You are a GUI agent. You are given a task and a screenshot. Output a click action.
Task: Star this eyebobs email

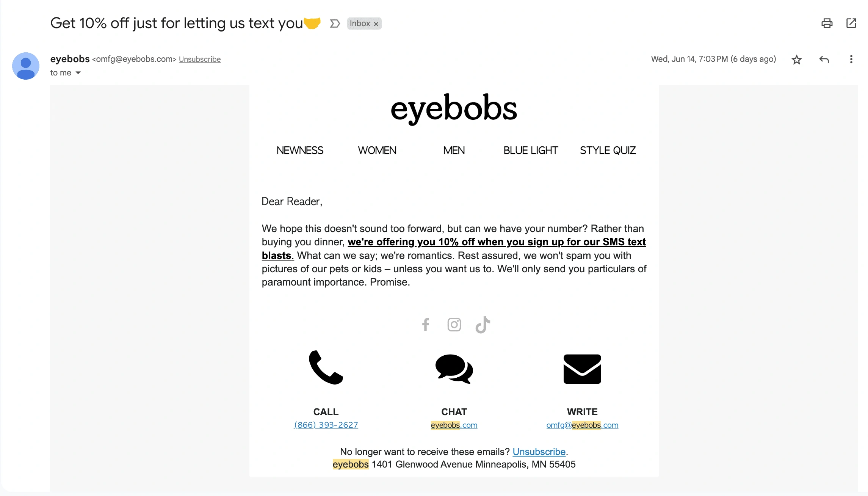[797, 60]
